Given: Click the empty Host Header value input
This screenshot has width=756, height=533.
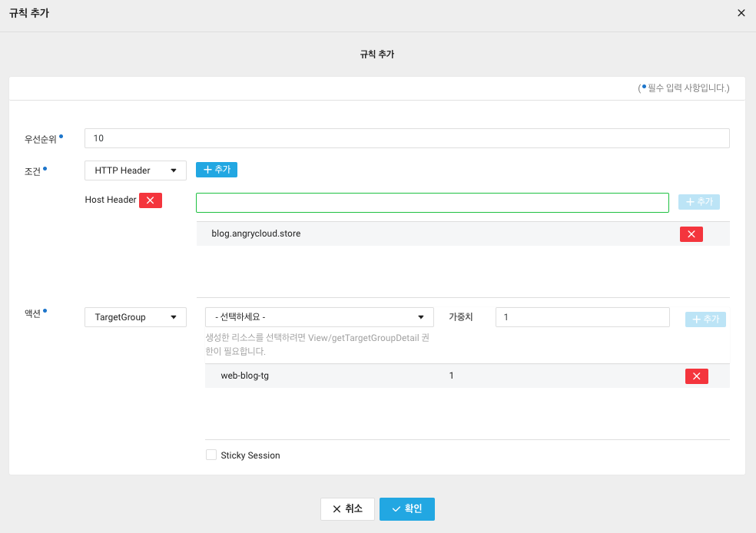Looking at the screenshot, I should pos(433,203).
